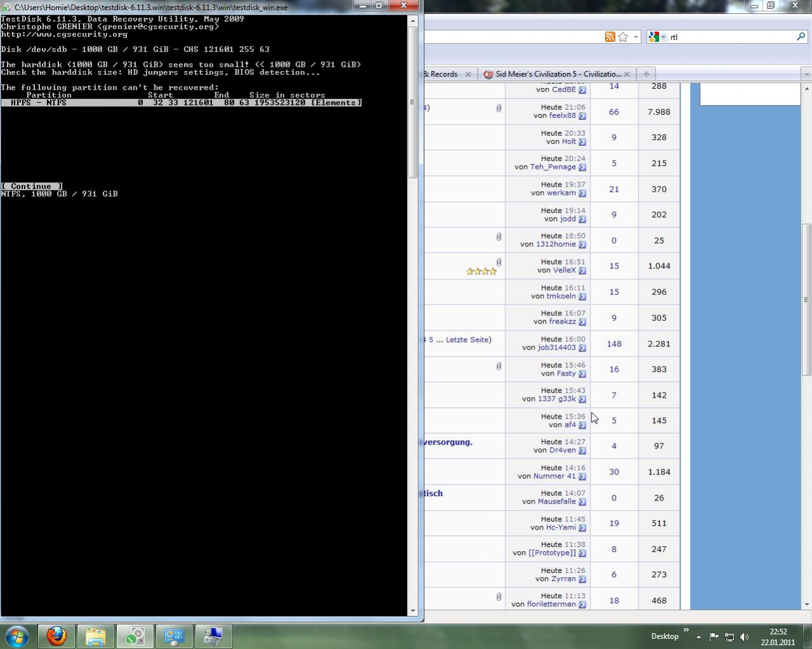Go to last post by feelx88 arrow icon
The height and width of the screenshot is (649, 812).
point(582,116)
